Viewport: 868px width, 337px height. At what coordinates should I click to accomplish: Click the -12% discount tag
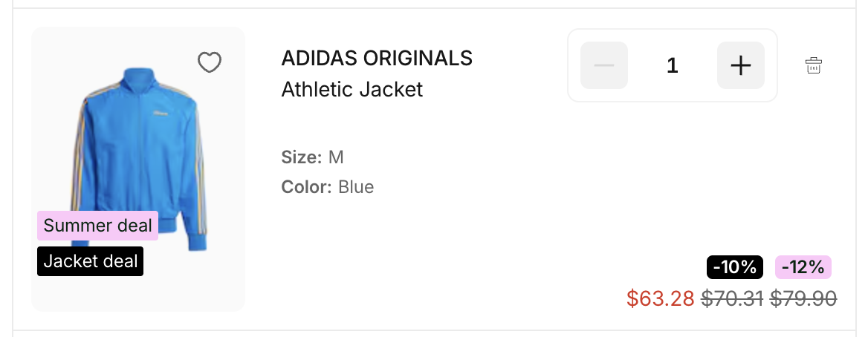click(x=803, y=267)
